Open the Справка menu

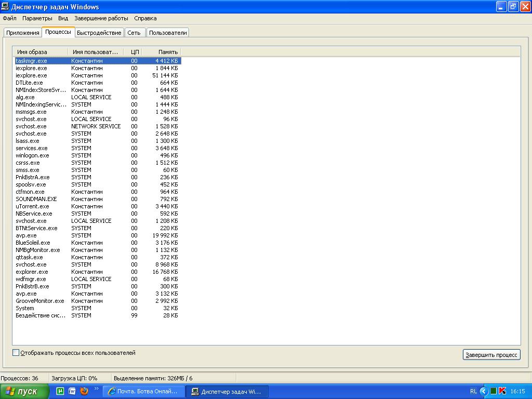click(x=145, y=18)
